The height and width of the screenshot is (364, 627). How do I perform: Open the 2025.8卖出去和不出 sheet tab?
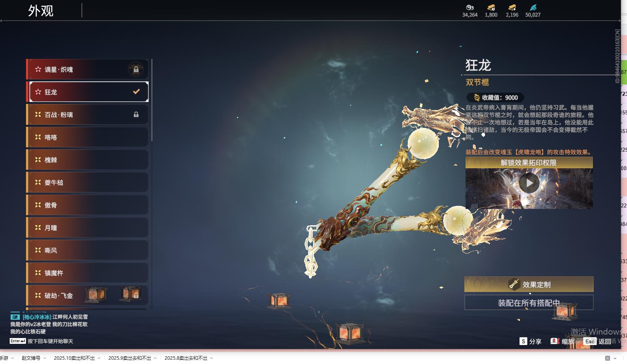[186, 358]
